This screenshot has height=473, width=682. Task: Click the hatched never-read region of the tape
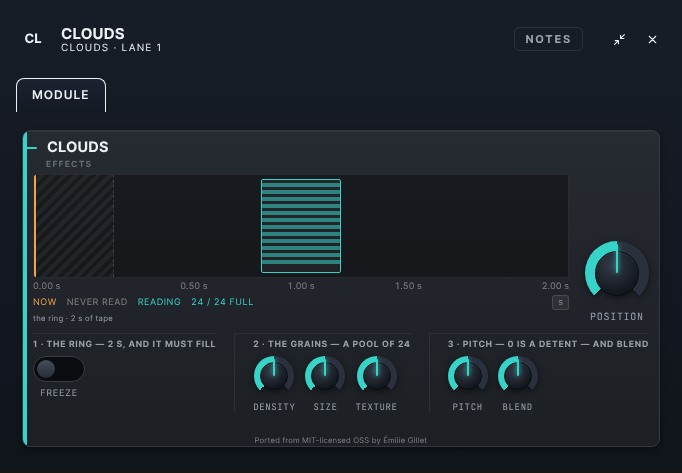(x=75, y=226)
